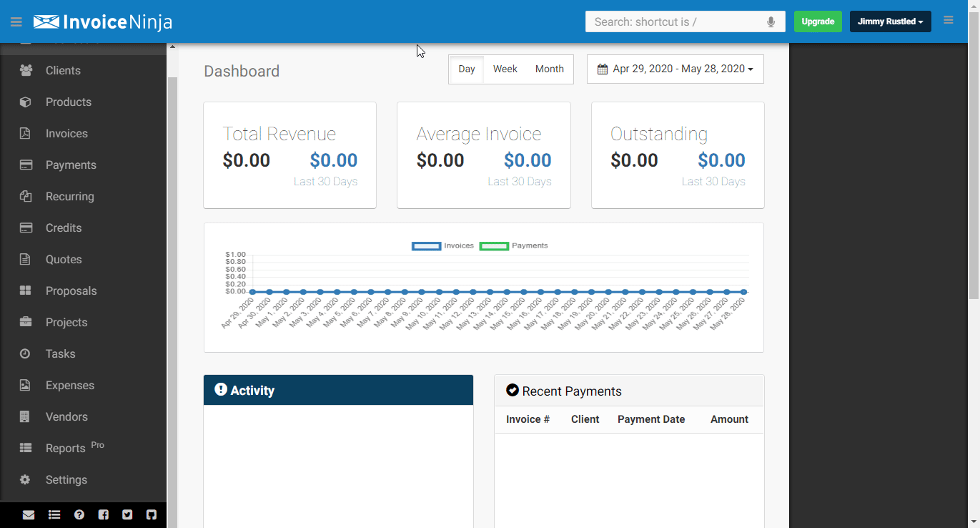Collapse the sidebar with the hamburger icon
The height and width of the screenshot is (528, 980).
(16, 21)
